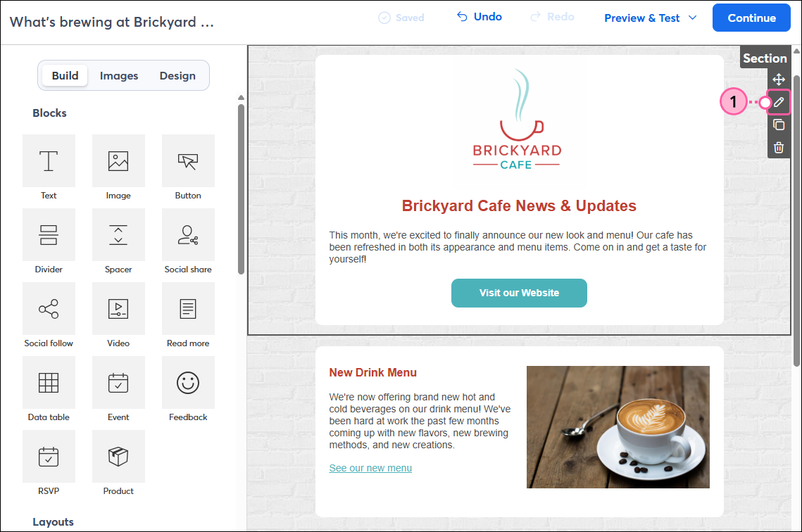Choose the Image block
The height and width of the screenshot is (532, 802).
[118, 161]
